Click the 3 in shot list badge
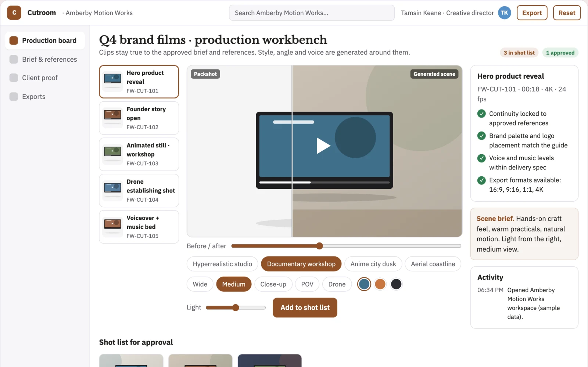This screenshot has height=367, width=588. click(x=519, y=53)
